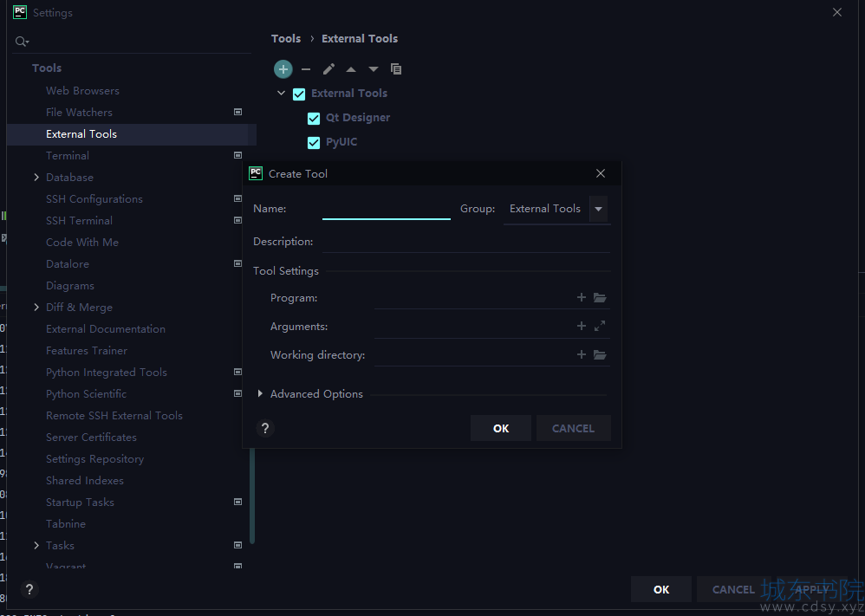Insert macro in Working directory field

click(x=581, y=354)
